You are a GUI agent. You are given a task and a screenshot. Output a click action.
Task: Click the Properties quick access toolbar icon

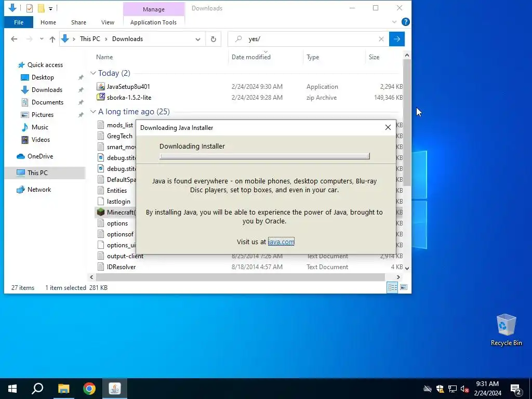[30, 8]
